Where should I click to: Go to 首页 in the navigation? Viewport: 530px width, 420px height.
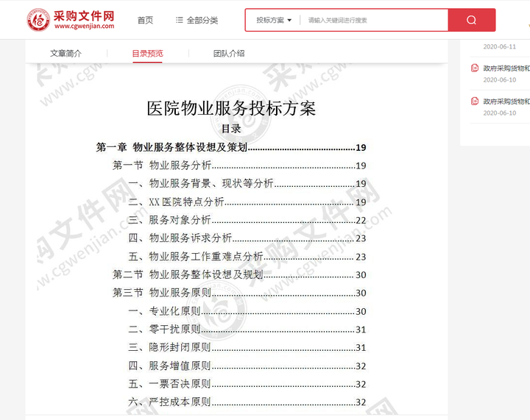click(x=145, y=21)
